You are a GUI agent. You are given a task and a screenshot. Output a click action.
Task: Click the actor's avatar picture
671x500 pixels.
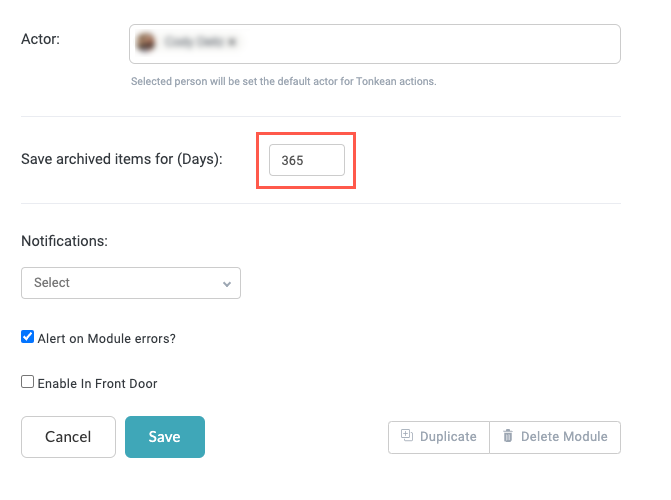146,43
